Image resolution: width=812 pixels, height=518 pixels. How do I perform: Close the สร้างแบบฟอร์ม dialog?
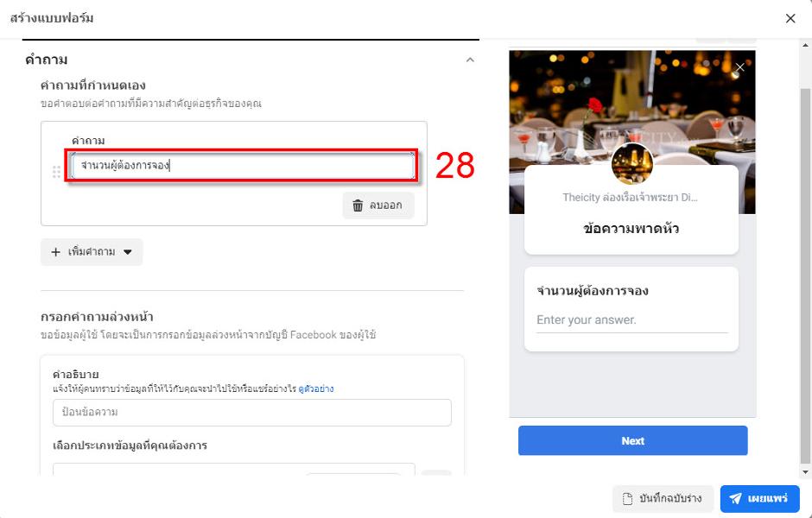790,18
